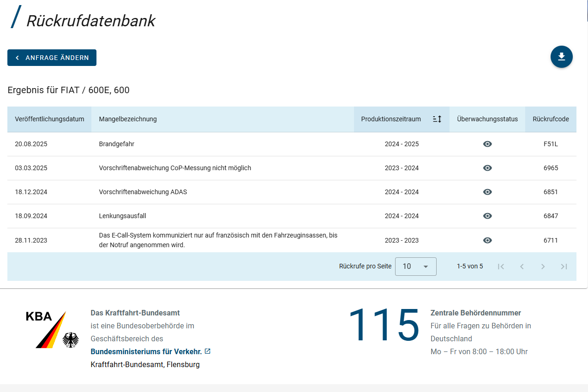Click the KBA logo in the footer
Screen dimensions: 588x392
point(46,329)
